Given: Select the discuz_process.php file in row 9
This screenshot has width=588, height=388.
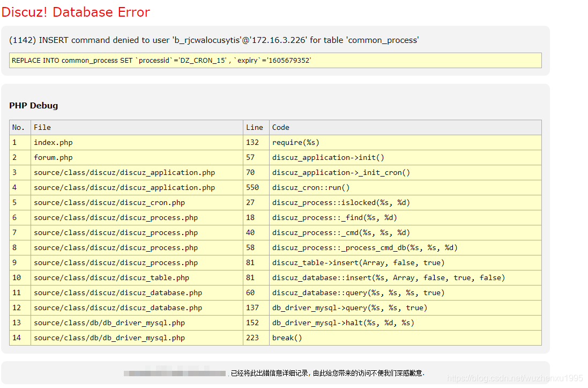Looking at the screenshot, I should 137,263.
